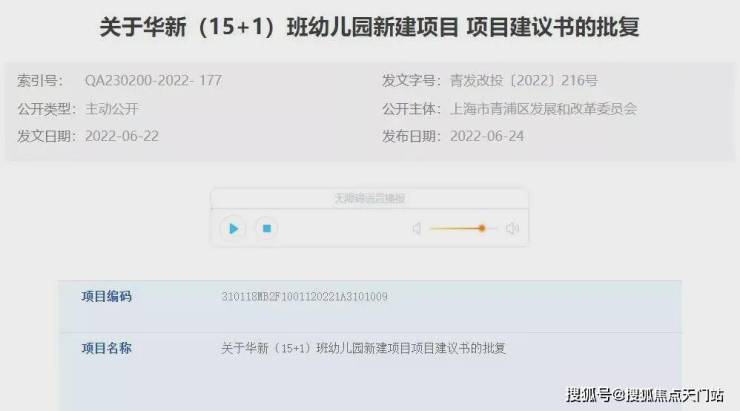Start the audio playback with play button
Screen dimensions: 740x411
[233, 229]
